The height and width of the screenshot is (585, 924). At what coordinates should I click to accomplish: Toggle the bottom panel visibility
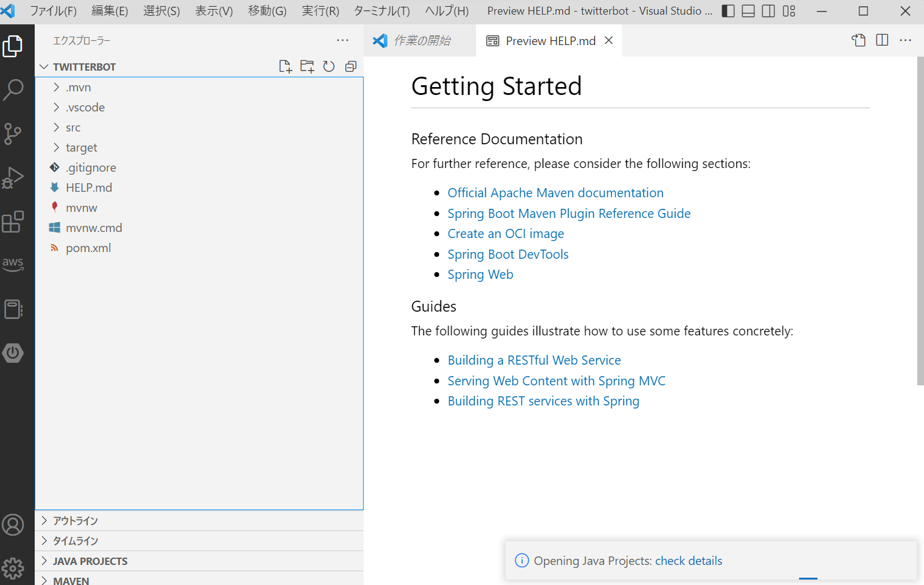(x=749, y=11)
